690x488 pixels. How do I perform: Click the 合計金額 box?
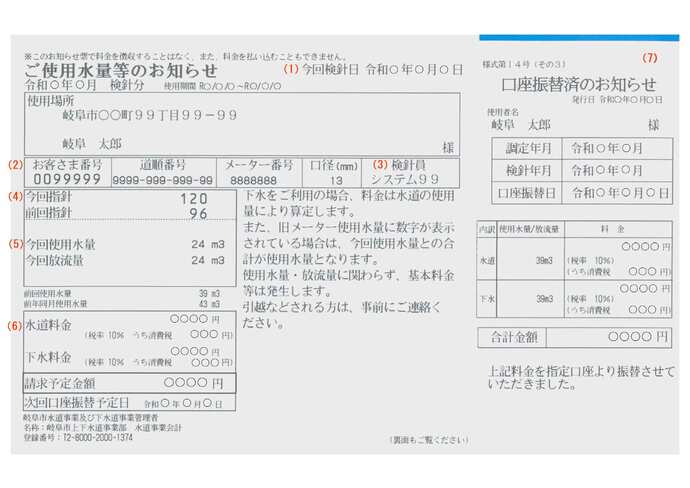574,337
